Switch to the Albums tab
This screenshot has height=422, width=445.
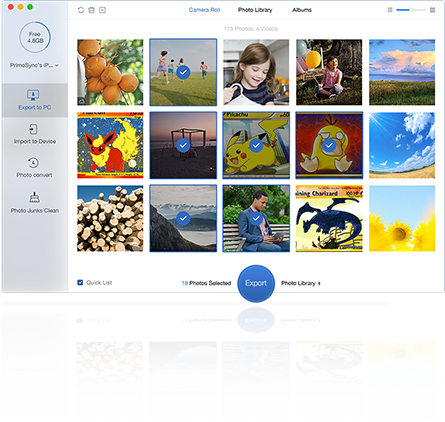click(x=302, y=10)
